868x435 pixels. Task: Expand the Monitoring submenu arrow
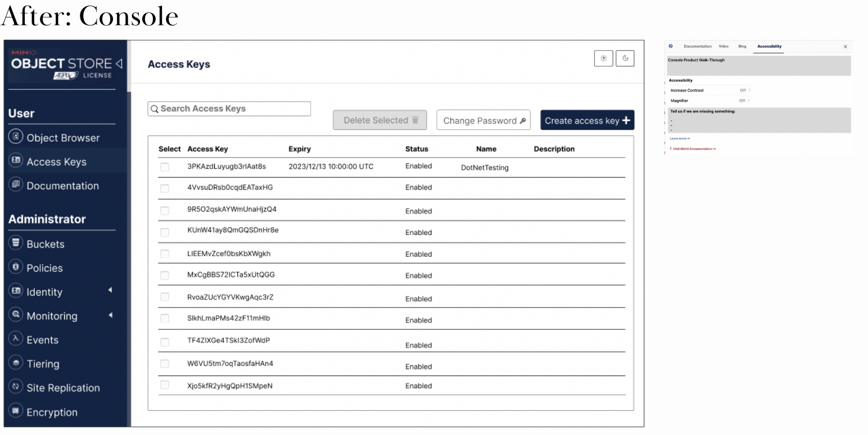coord(110,315)
